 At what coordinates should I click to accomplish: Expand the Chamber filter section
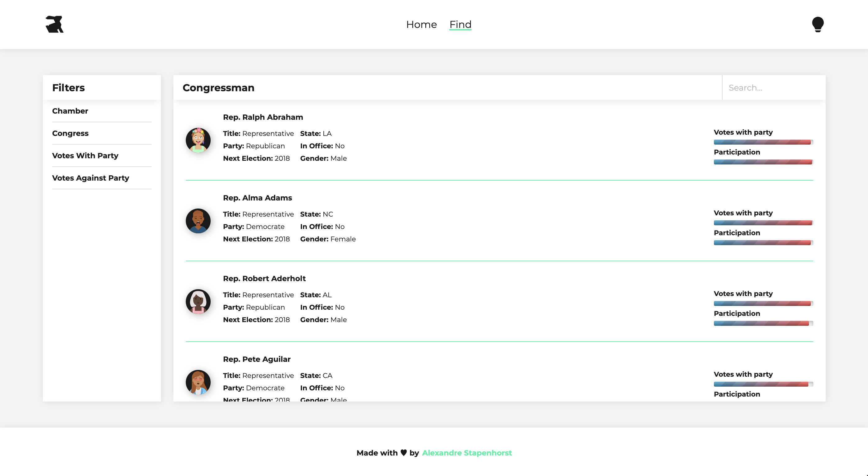(70, 111)
